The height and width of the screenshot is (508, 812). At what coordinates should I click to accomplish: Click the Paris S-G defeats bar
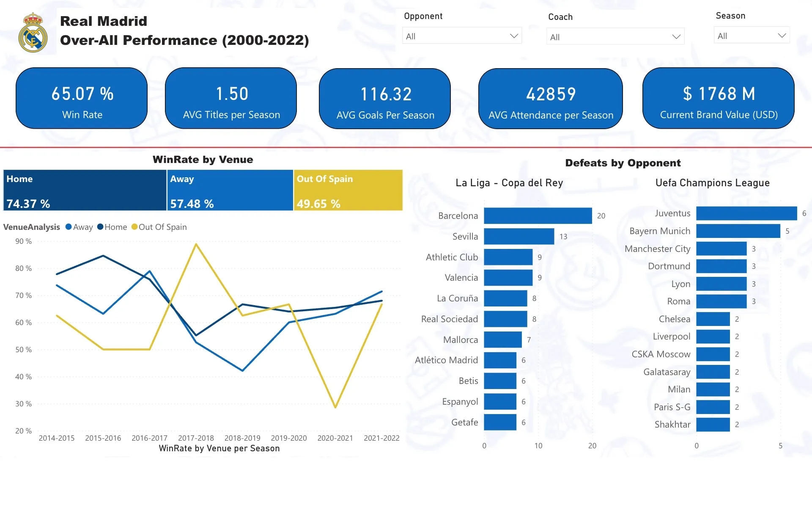point(713,407)
